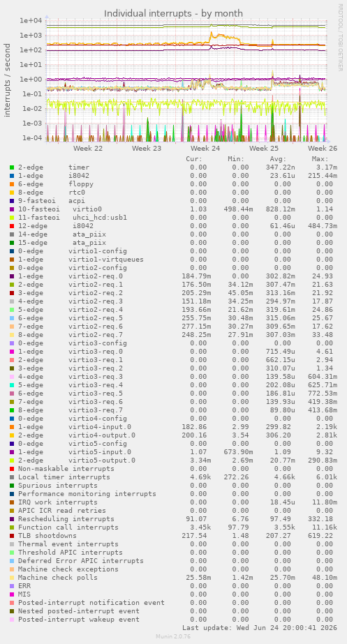
Task: Select the Rescheduling interrupts legend label
Action: (x=66, y=518)
